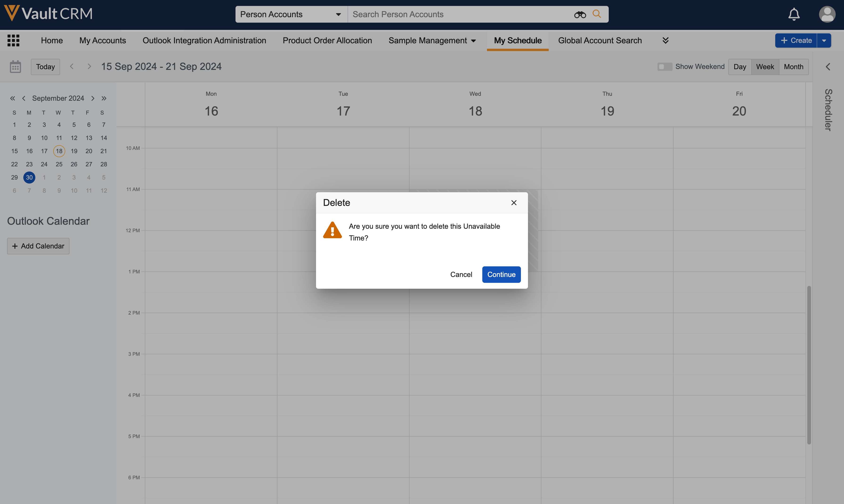Click the calendar vertical scrollbar

point(809,365)
